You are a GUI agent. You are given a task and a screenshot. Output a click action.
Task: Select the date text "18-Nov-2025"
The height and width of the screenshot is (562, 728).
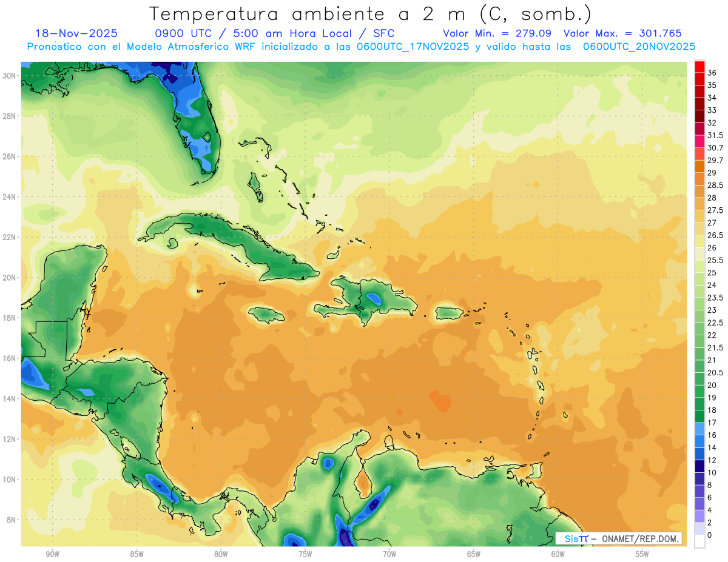[x=76, y=33]
